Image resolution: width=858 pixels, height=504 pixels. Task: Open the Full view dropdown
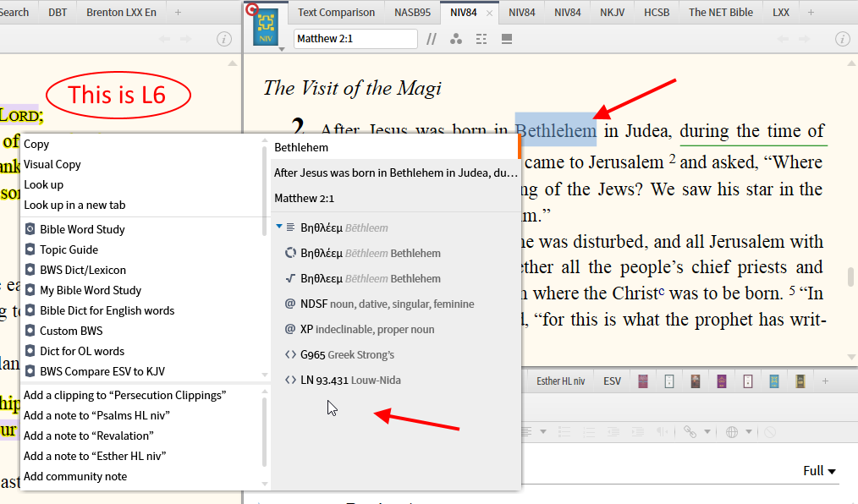point(819,471)
